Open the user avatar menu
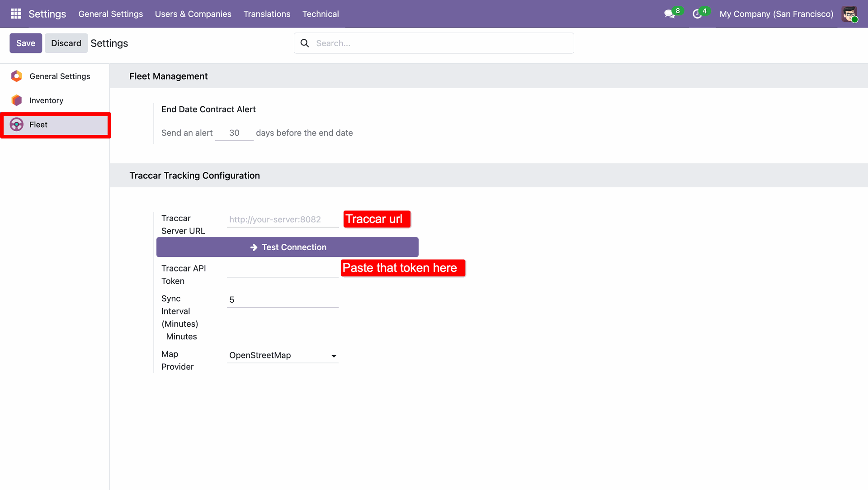Image resolution: width=868 pixels, height=490 pixels. click(x=849, y=14)
